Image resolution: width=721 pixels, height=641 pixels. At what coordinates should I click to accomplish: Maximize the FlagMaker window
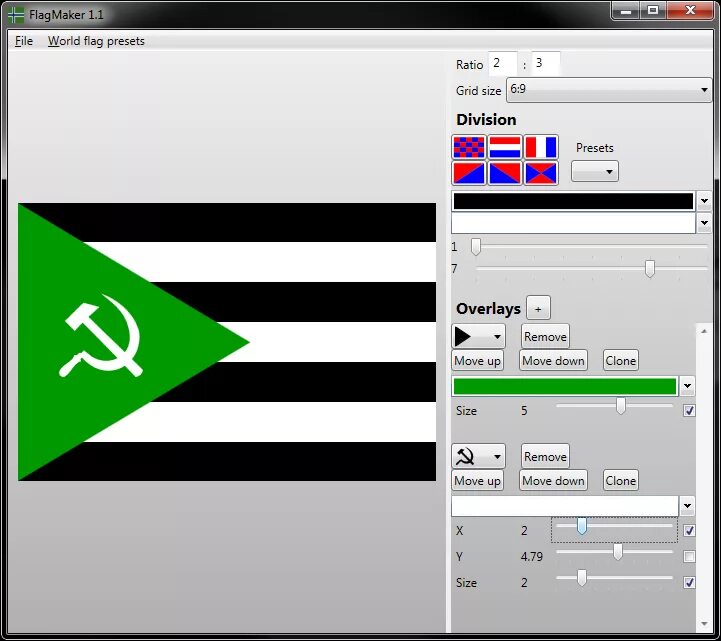click(653, 11)
